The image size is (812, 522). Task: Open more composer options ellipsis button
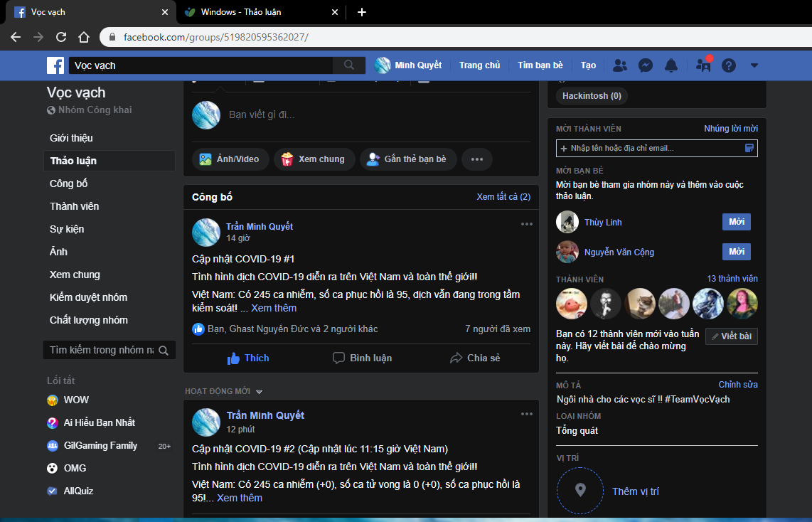[477, 159]
